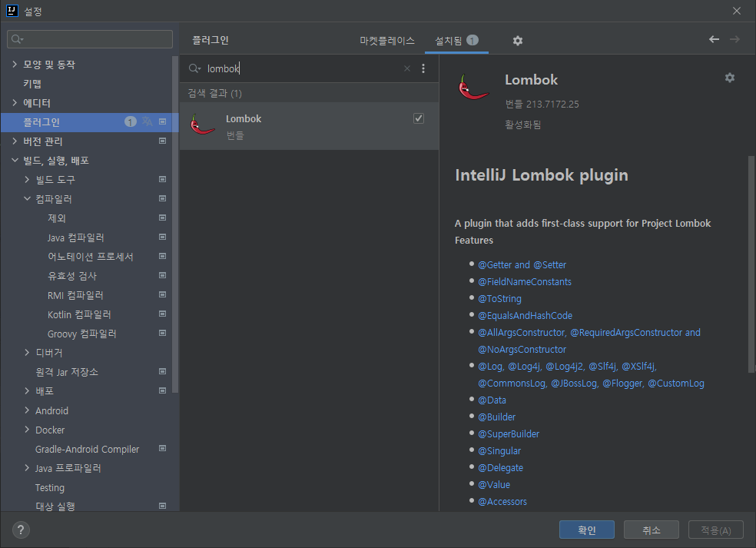Click the 적용(A) apply button
The height and width of the screenshot is (548, 756).
tap(716, 530)
